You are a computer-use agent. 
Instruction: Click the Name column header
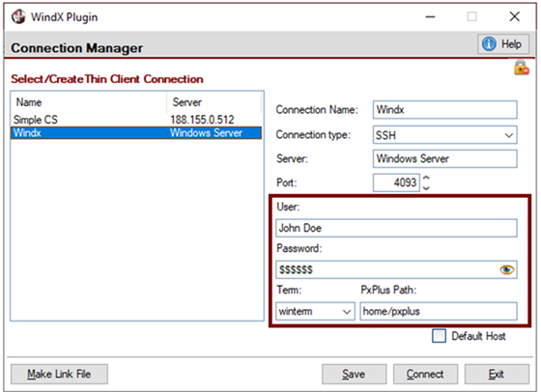pos(89,102)
